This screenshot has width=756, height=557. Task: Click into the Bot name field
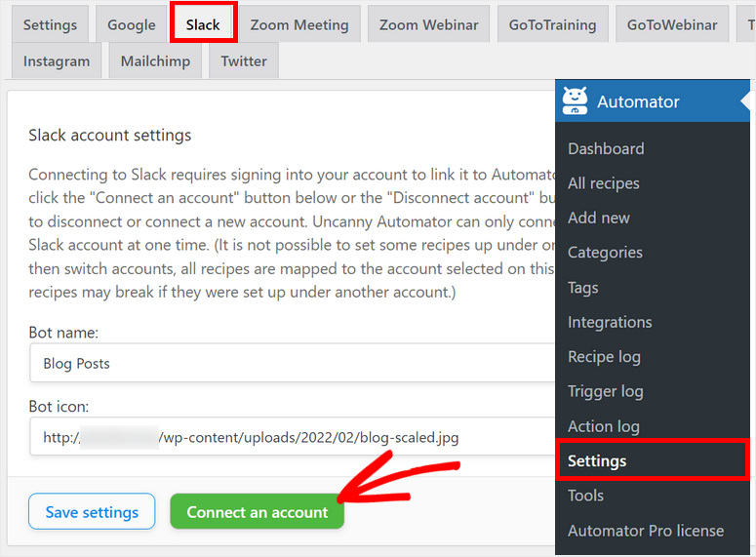pyautogui.click(x=293, y=363)
